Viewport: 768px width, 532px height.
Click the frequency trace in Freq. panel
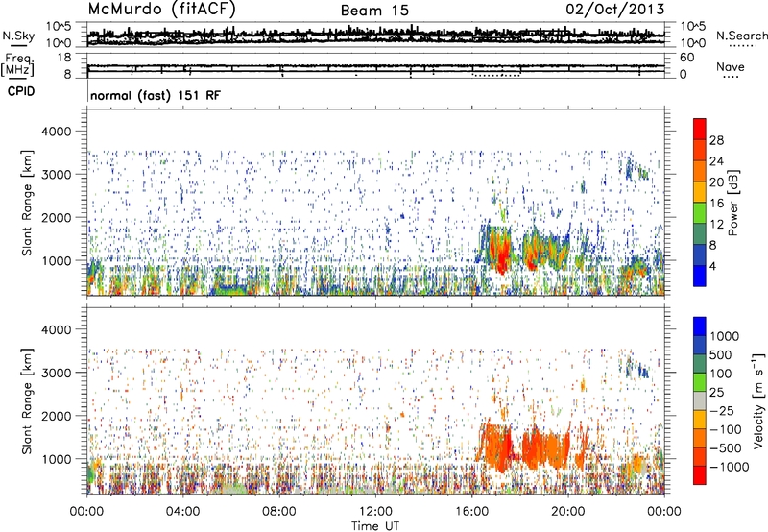pyautogui.click(x=375, y=66)
